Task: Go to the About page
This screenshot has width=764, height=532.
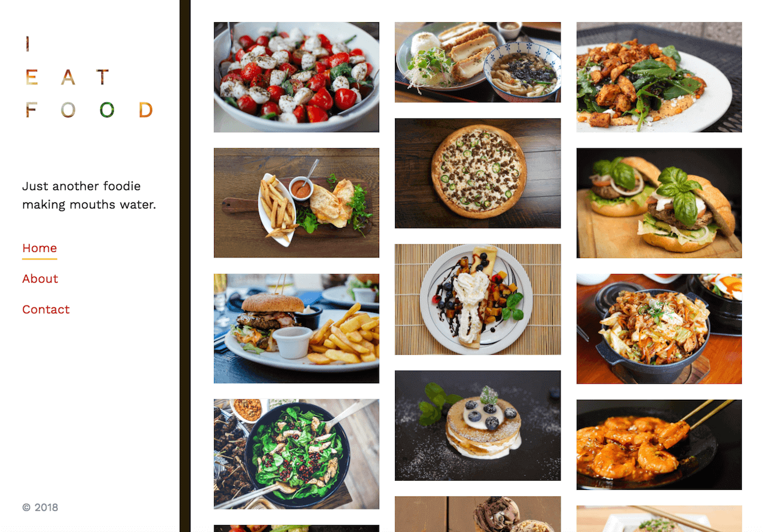Action: 40,279
